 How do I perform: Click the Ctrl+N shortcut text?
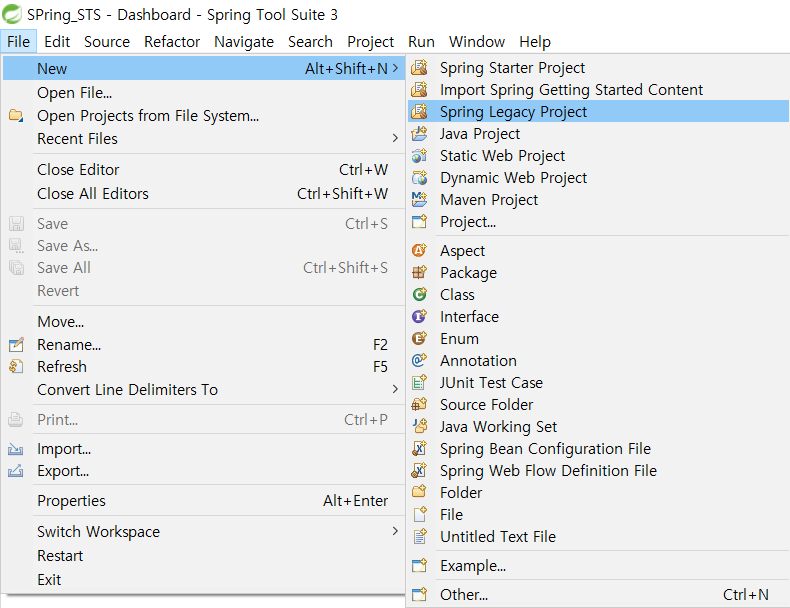coord(746,594)
